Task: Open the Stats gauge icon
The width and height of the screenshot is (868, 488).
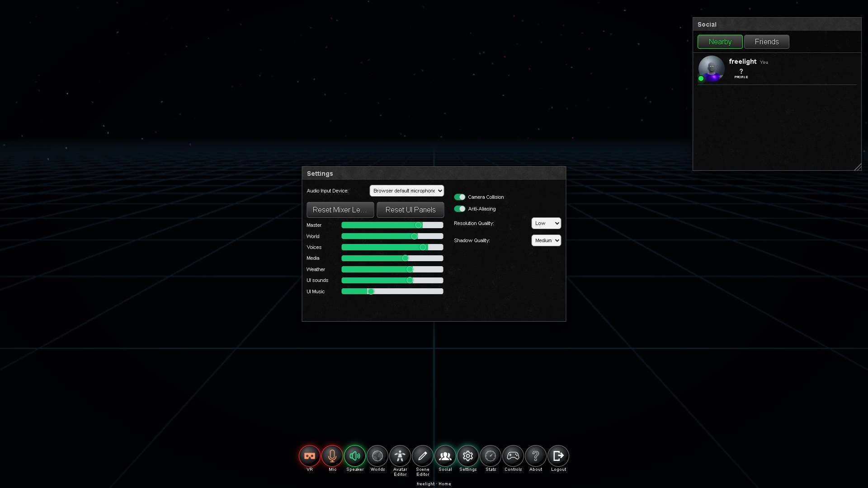Action: pyautogui.click(x=491, y=456)
